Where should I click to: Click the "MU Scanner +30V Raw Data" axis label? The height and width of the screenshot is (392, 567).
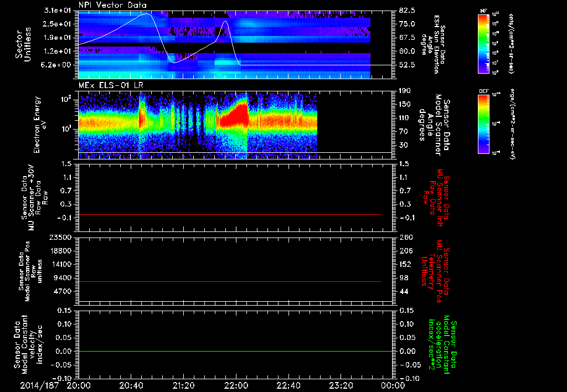pyautogui.click(x=34, y=198)
